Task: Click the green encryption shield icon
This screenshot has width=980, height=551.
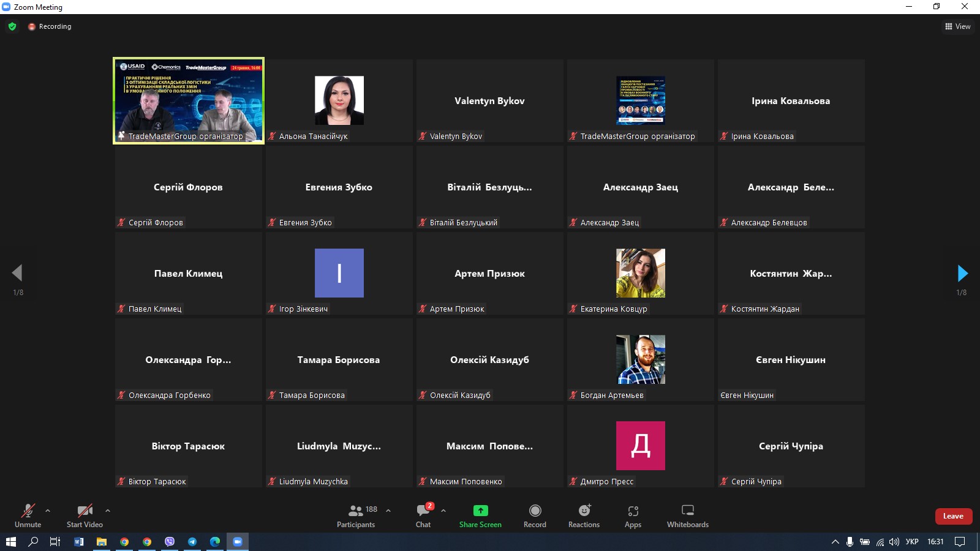Action: click(12, 26)
